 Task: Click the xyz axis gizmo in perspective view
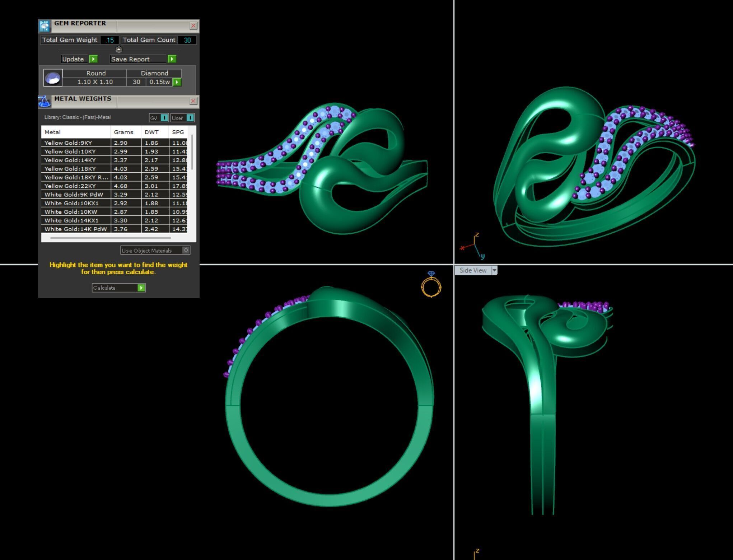click(x=473, y=246)
